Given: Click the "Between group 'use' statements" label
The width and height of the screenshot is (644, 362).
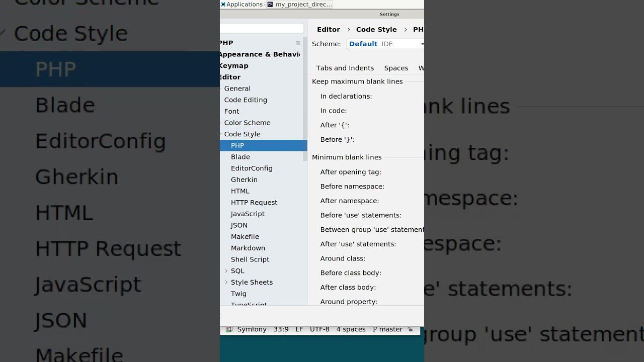Looking at the screenshot, I should click(372, 230).
